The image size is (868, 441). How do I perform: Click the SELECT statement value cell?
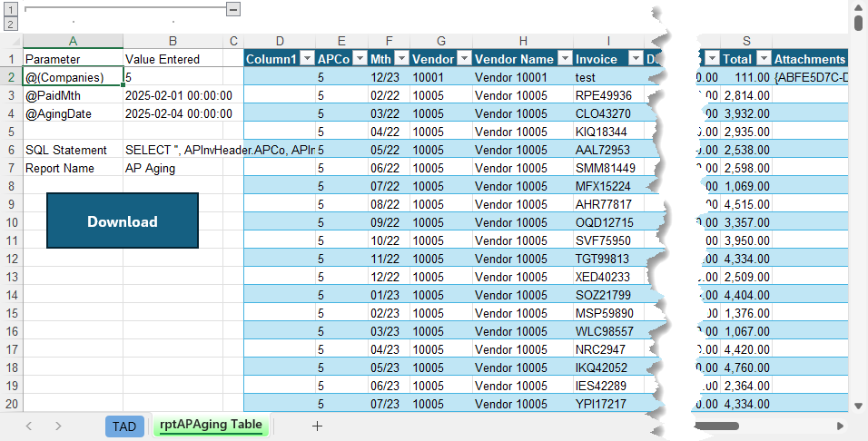[x=173, y=150]
